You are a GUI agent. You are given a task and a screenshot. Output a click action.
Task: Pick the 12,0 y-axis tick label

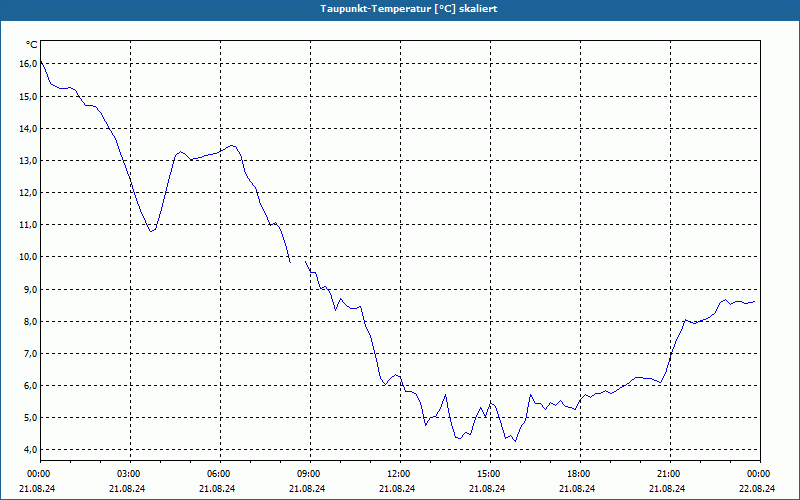click(x=28, y=193)
